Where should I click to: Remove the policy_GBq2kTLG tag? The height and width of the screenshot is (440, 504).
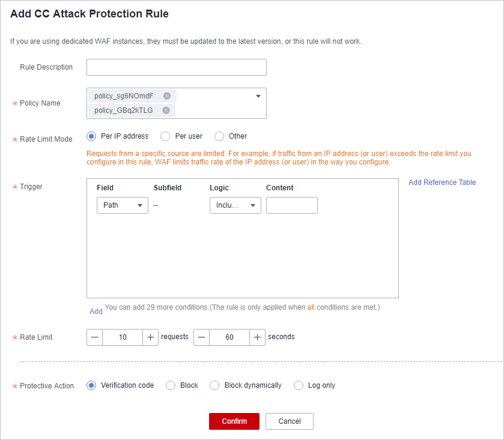[166, 110]
